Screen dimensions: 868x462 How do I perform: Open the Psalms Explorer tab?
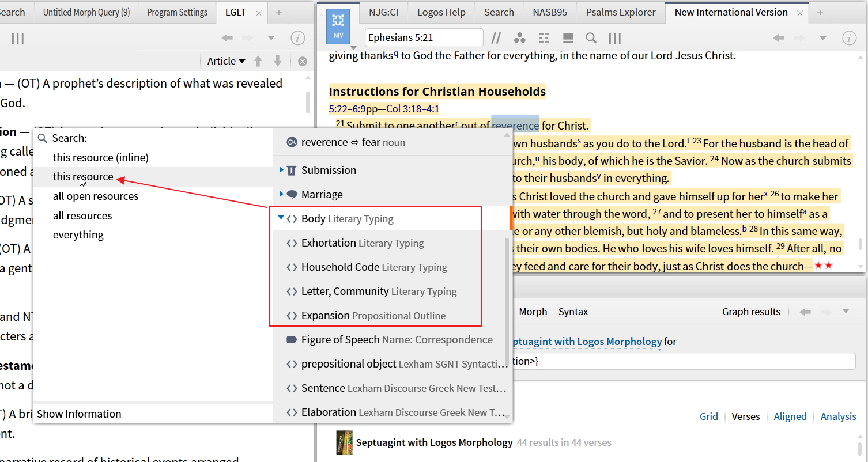(x=621, y=12)
